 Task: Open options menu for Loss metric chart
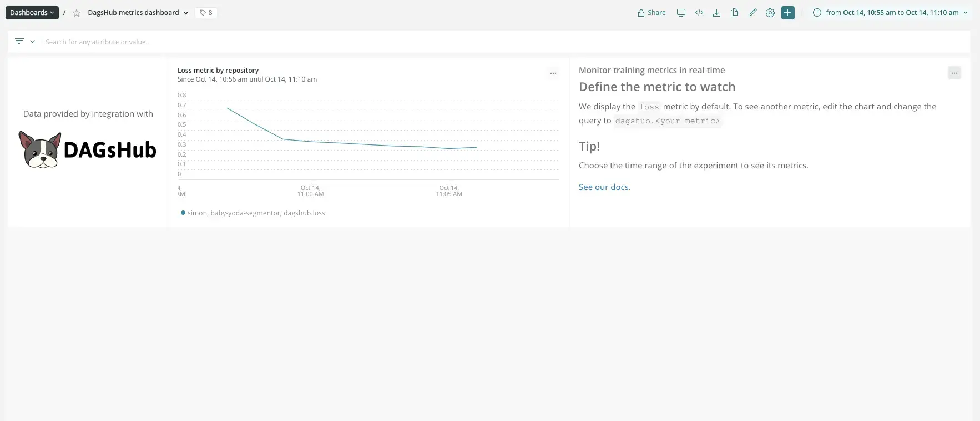[x=553, y=73]
